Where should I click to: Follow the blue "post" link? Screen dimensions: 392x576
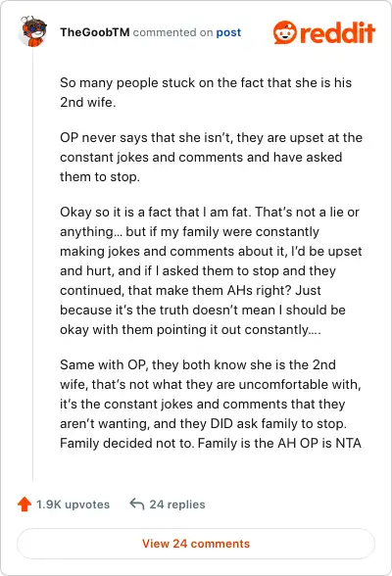tap(228, 32)
